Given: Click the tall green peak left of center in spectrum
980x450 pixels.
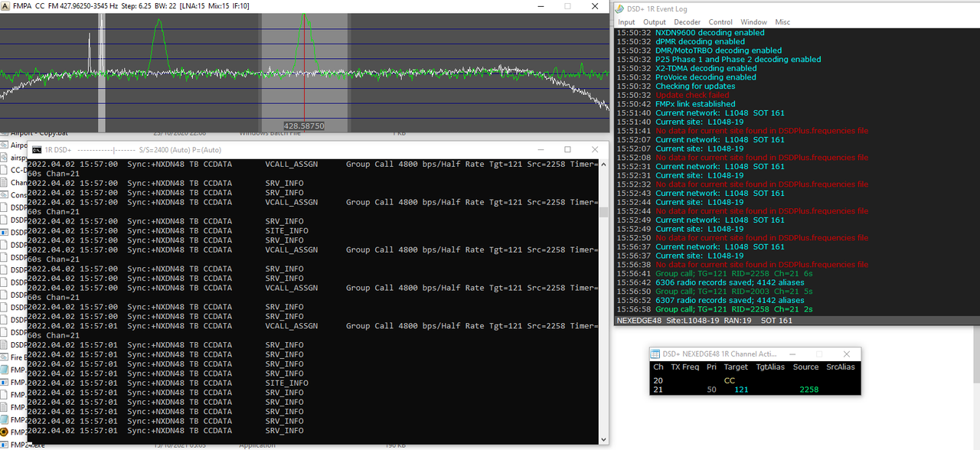Looking at the screenshot, I should coord(158,44).
